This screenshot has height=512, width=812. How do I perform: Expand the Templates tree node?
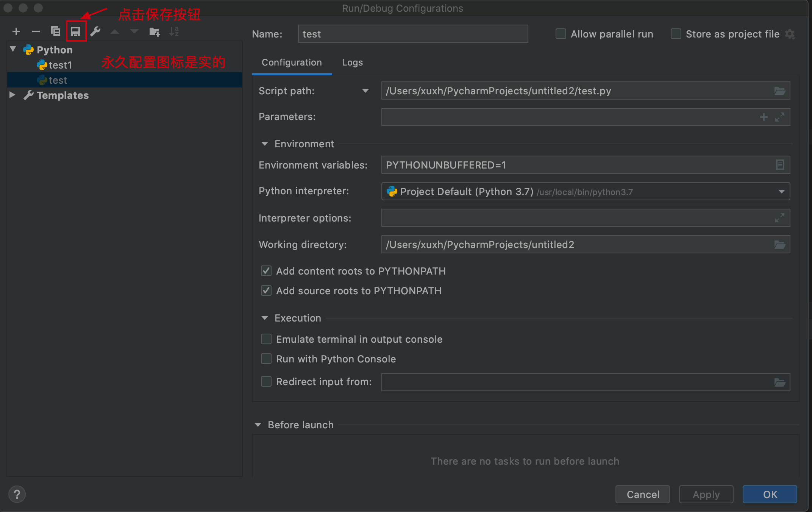click(x=12, y=95)
